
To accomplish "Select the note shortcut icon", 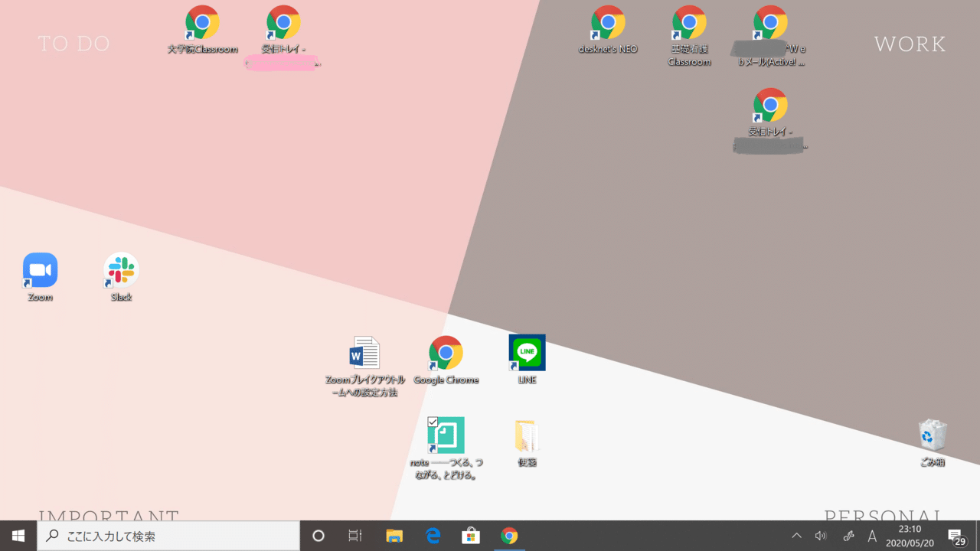I will (x=446, y=448).
